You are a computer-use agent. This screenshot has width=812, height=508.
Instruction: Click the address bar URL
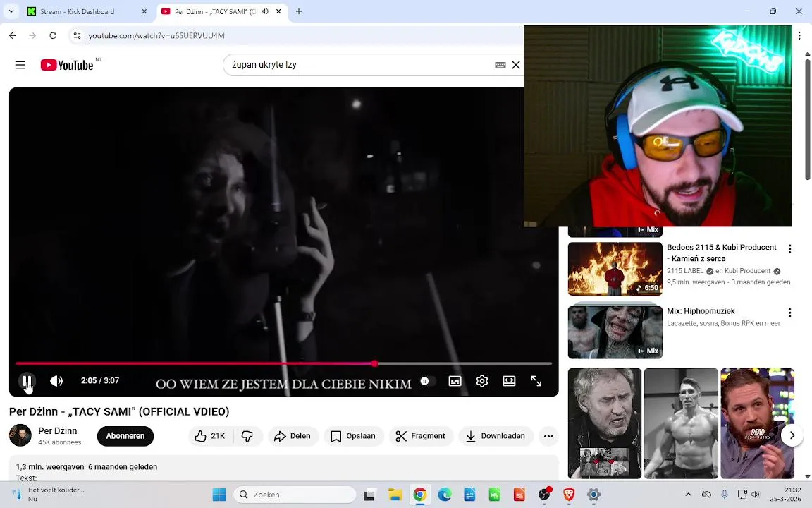click(156, 36)
